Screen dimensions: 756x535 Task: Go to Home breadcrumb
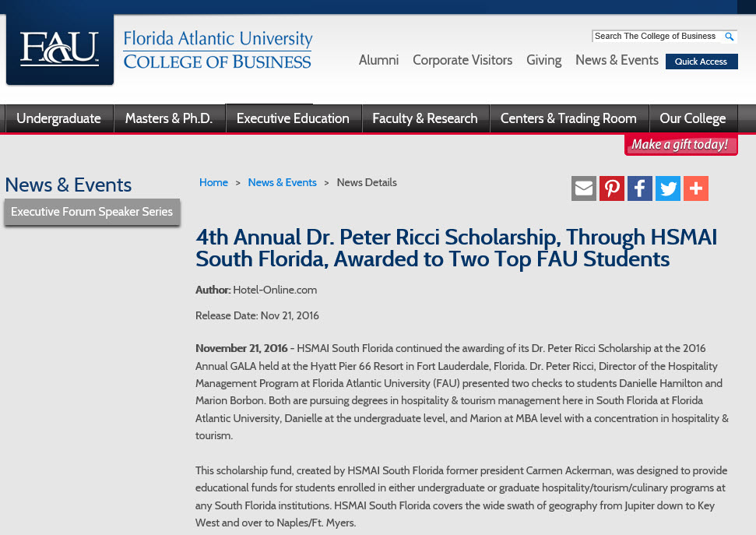tap(213, 182)
